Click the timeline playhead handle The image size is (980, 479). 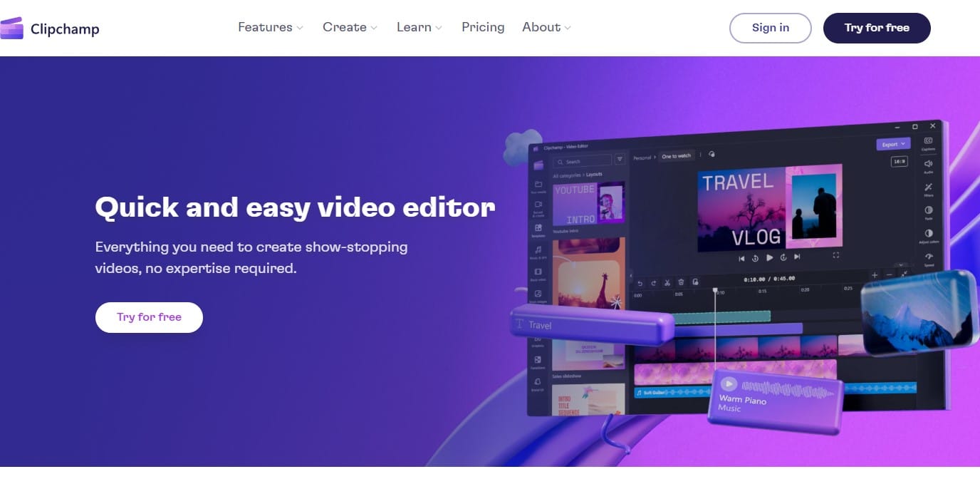pos(715,290)
